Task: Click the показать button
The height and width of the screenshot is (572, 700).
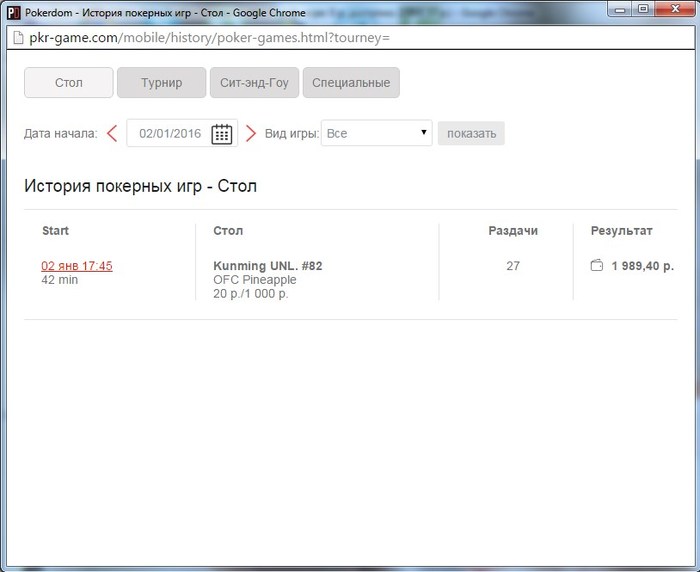Action: pyautogui.click(x=471, y=134)
